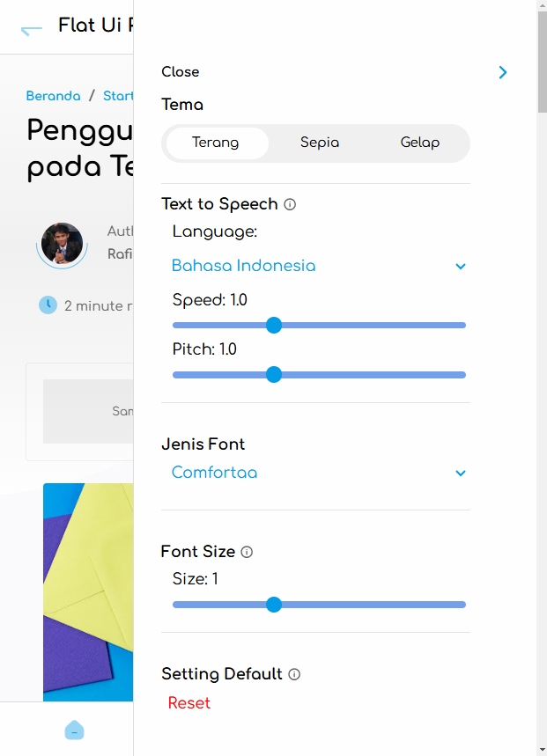The width and height of the screenshot is (547, 756).
Task: Select the Gelap theme option
Action: click(x=420, y=142)
